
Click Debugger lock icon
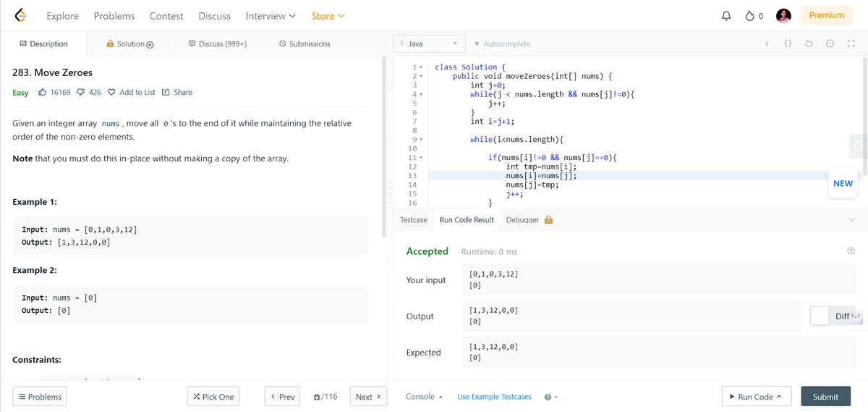pyautogui.click(x=548, y=219)
